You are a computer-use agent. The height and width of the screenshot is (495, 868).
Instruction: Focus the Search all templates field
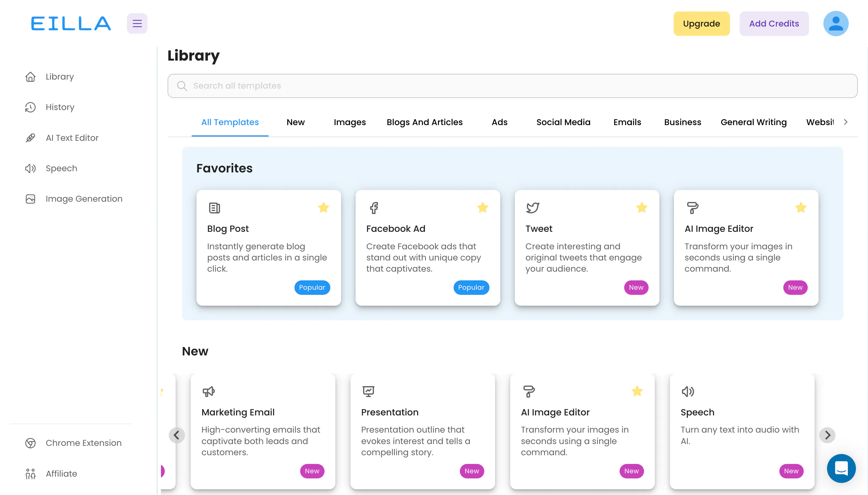pos(512,86)
